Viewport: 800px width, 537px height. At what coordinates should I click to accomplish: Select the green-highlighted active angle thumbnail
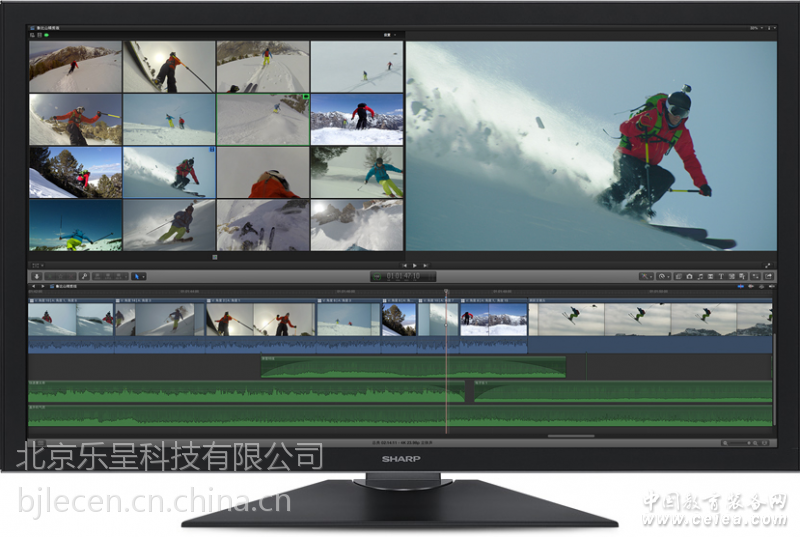[263, 119]
